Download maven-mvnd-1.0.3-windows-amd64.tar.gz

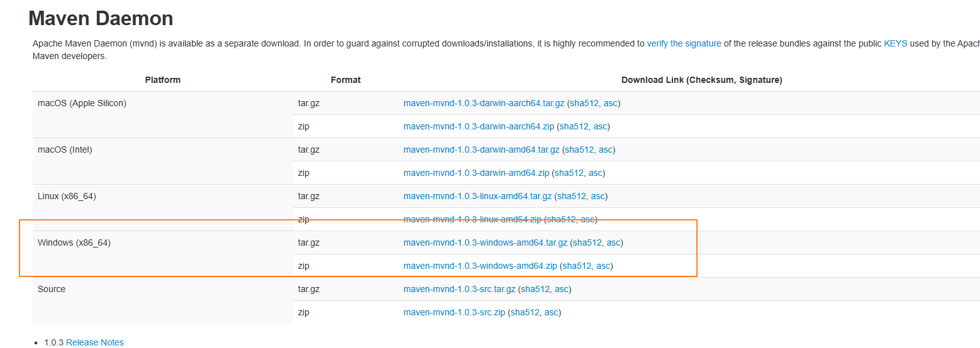pos(485,242)
